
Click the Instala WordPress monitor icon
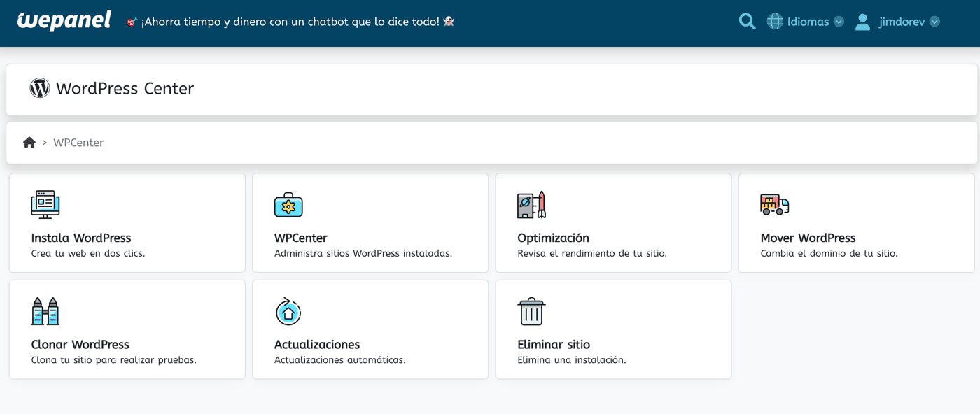45,205
